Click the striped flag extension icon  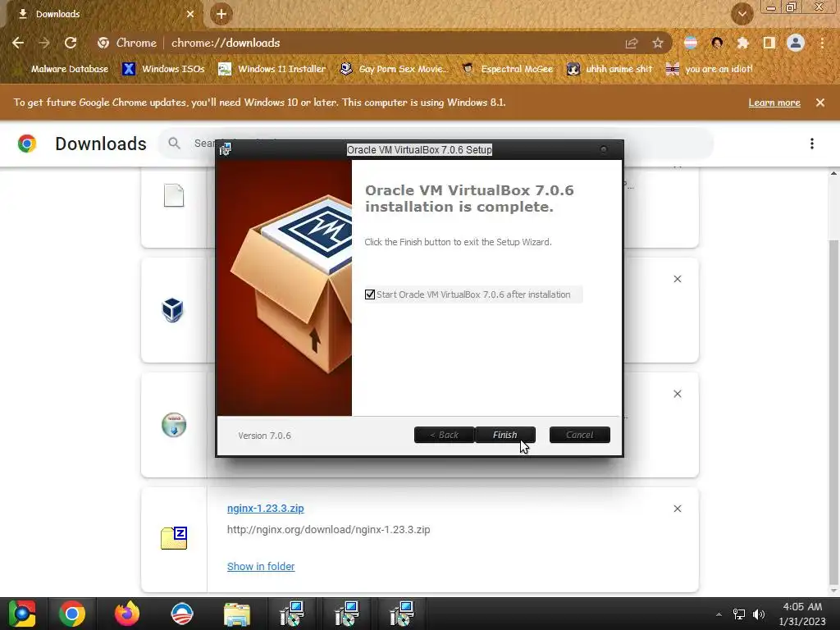click(x=691, y=43)
